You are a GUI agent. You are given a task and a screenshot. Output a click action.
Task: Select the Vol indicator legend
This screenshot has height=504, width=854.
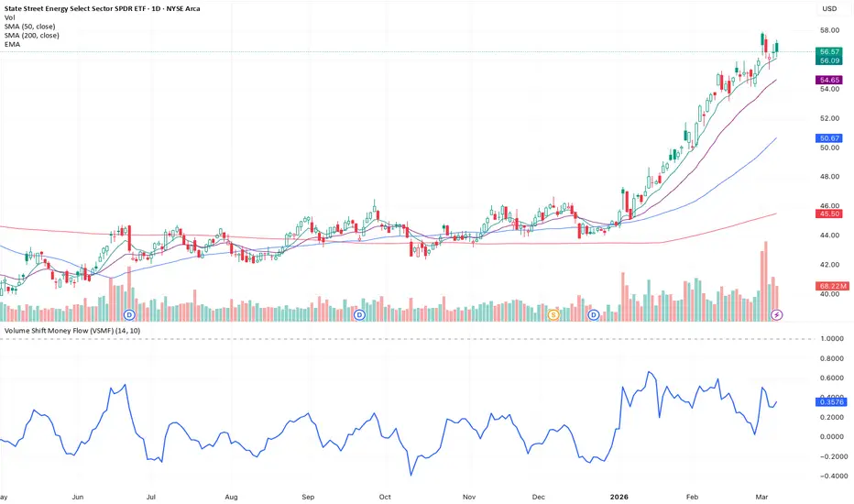point(9,17)
